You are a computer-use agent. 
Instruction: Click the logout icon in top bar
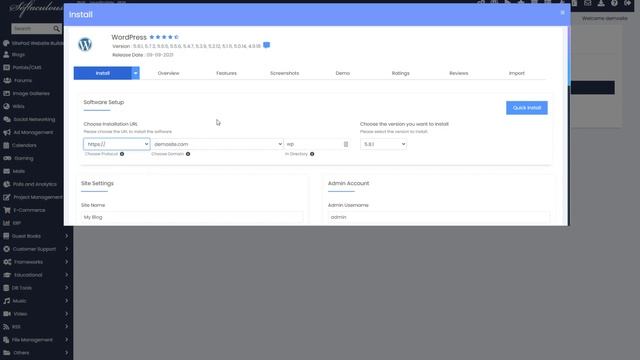coord(628,3)
